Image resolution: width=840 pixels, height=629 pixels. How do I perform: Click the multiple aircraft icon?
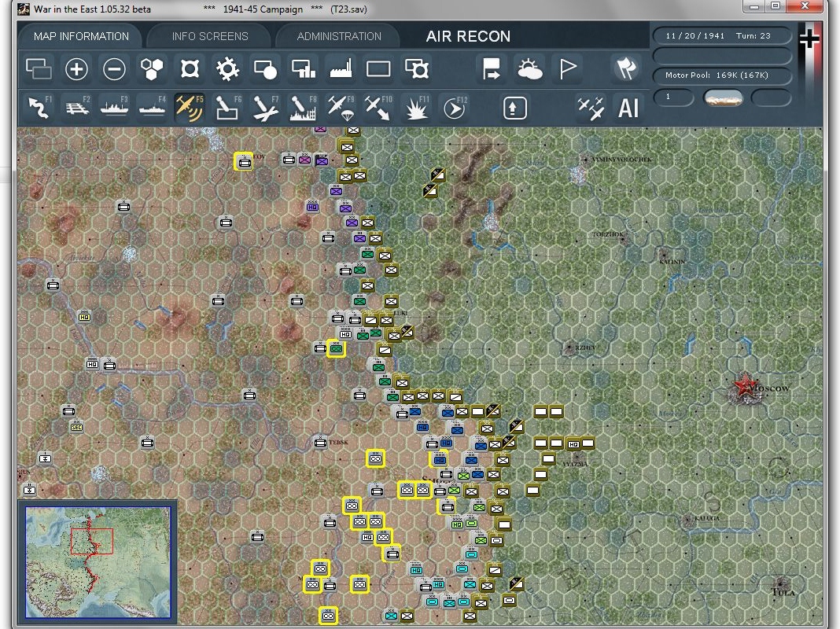[x=591, y=108]
